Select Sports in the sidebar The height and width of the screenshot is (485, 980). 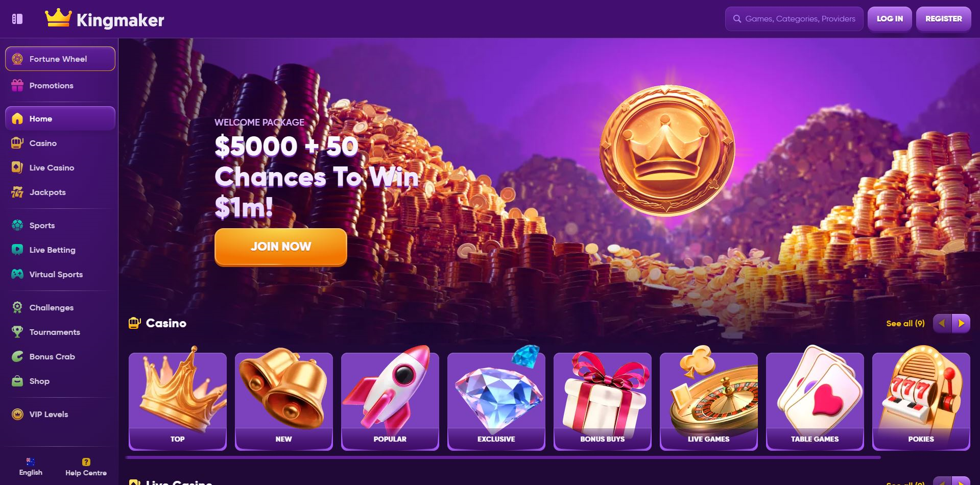tap(60, 225)
